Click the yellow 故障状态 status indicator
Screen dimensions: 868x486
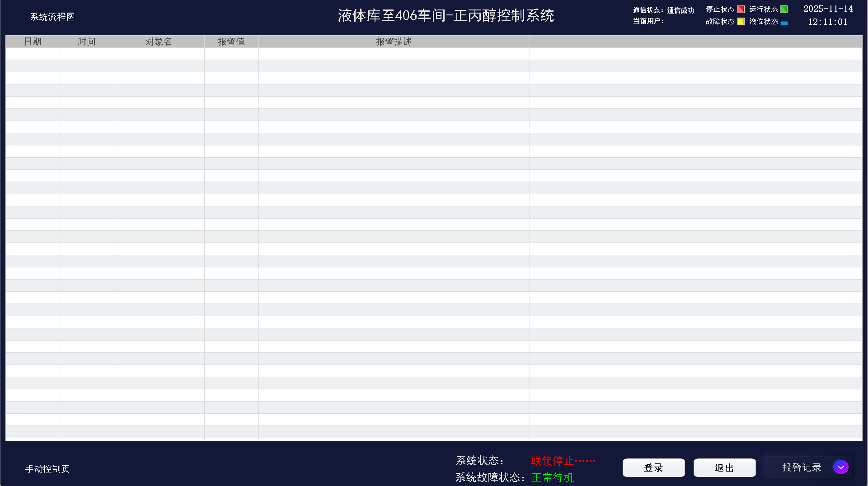click(741, 21)
